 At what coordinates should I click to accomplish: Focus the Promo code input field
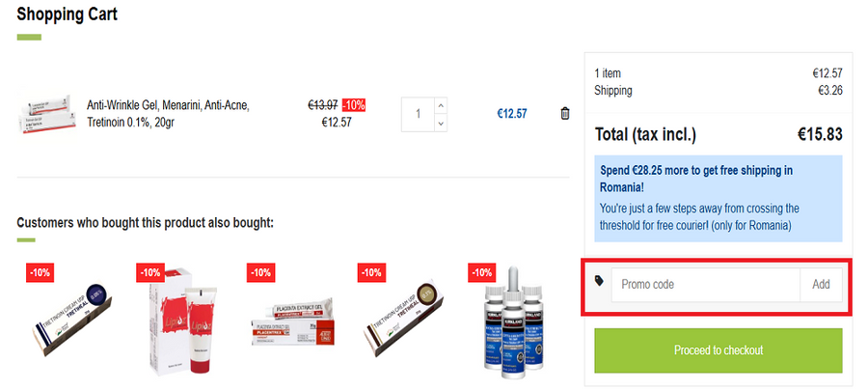tap(704, 285)
